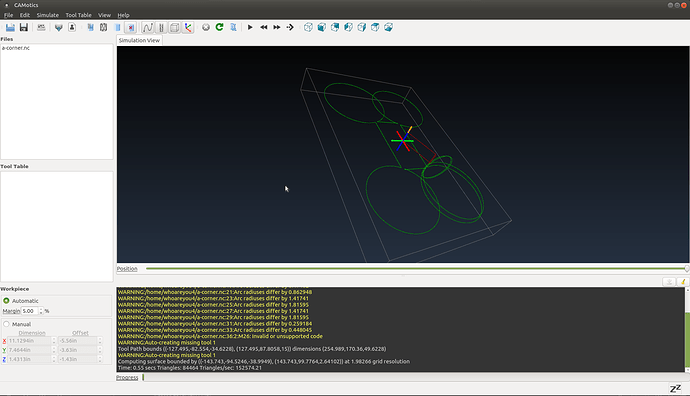Select the front view cube icon
This screenshot has width=690, height=396.
(322, 27)
